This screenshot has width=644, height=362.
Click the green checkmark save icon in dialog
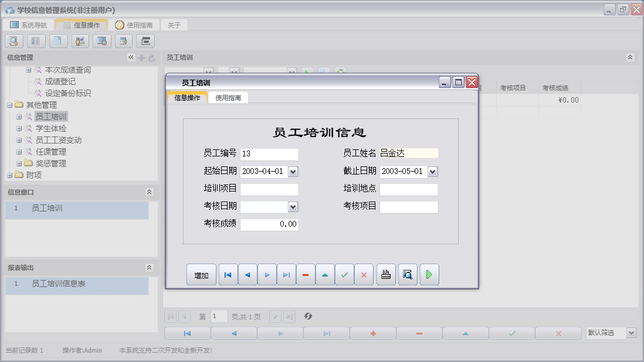[x=344, y=275]
